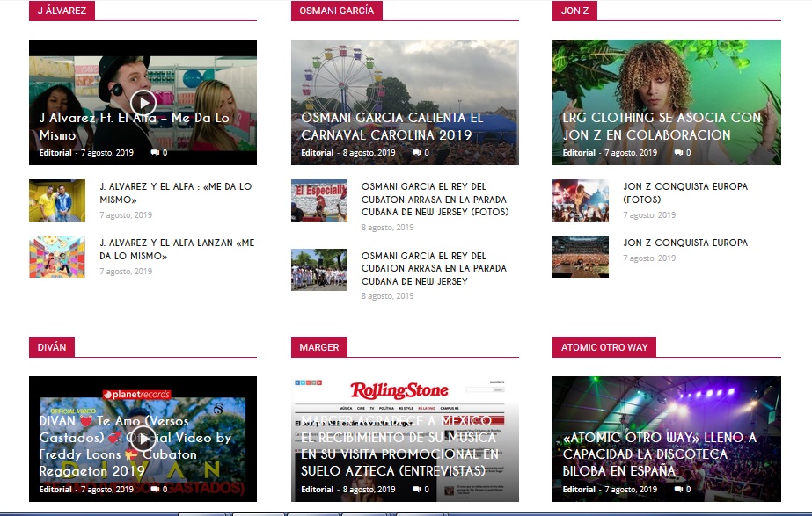Click parade crowd thumbnail for Osmani Garcia New Jersey

pos(319,270)
